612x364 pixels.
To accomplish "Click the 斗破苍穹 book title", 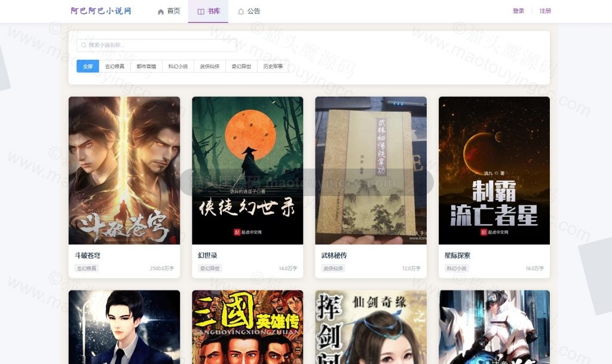I will click(x=87, y=256).
